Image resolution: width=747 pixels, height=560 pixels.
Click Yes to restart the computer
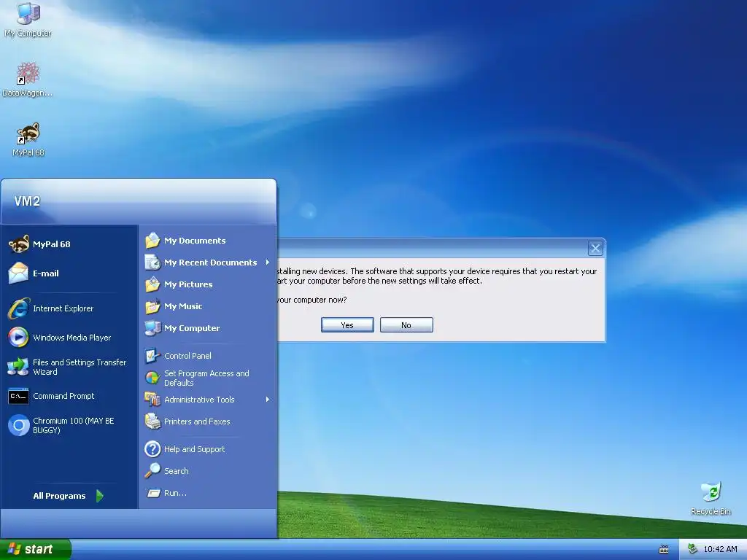pyautogui.click(x=347, y=324)
